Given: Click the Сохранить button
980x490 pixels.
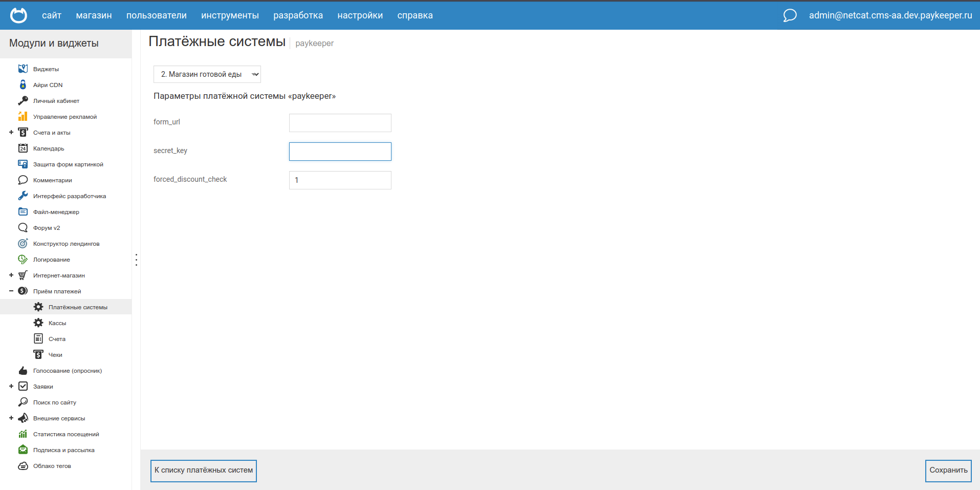Looking at the screenshot, I should (948, 471).
